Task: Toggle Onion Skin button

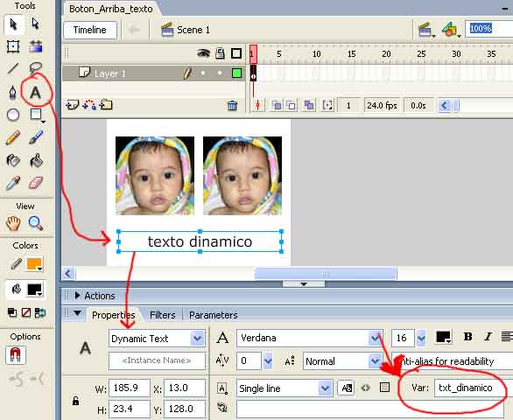Action: pyautogui.click(x=277, y=105)
